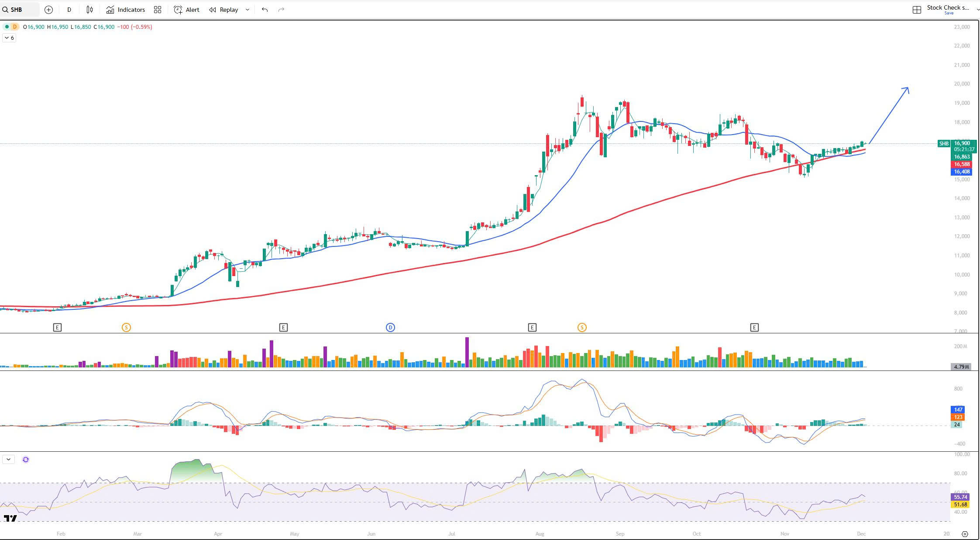Click the add symbol plus icon
Viewport: 980px width, 540px height.
coord(48,10)
